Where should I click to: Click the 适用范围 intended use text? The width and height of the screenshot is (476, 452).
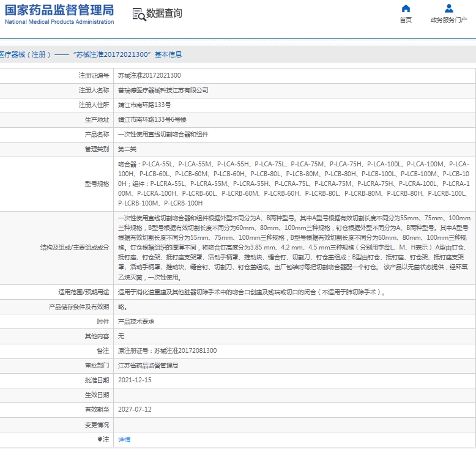click(x=251, y=292)
